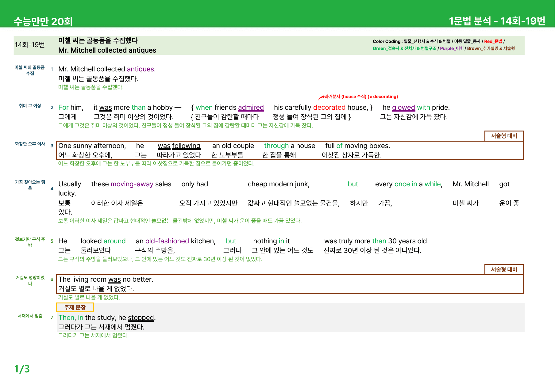Viewport: 555px width, 392px height.
Task: Click the header text '1문법 분석 - 14회-19번'
Action: coord(497,21)
